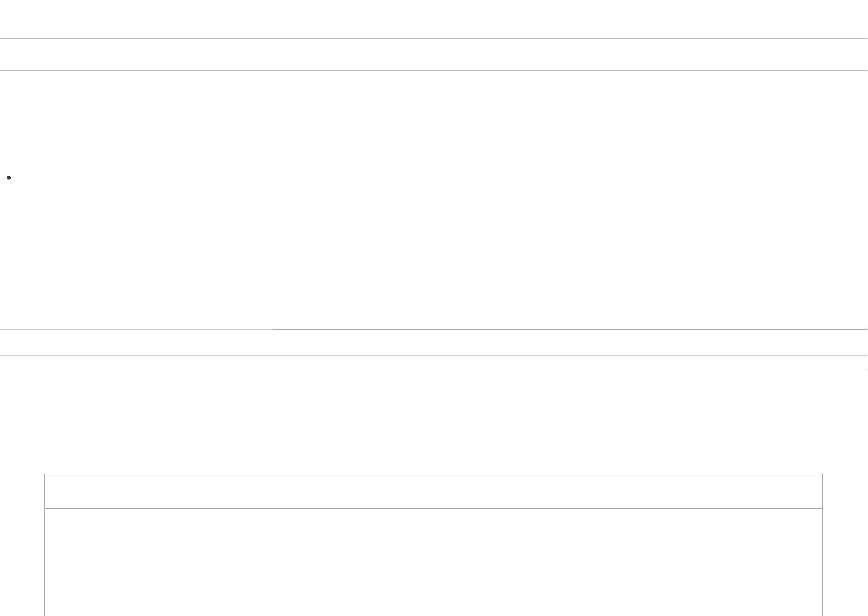Screen dimensions: 868x616
Task: Click the empty header row of the bordered box
Action: pyautogui.click(x=433, y=491)
